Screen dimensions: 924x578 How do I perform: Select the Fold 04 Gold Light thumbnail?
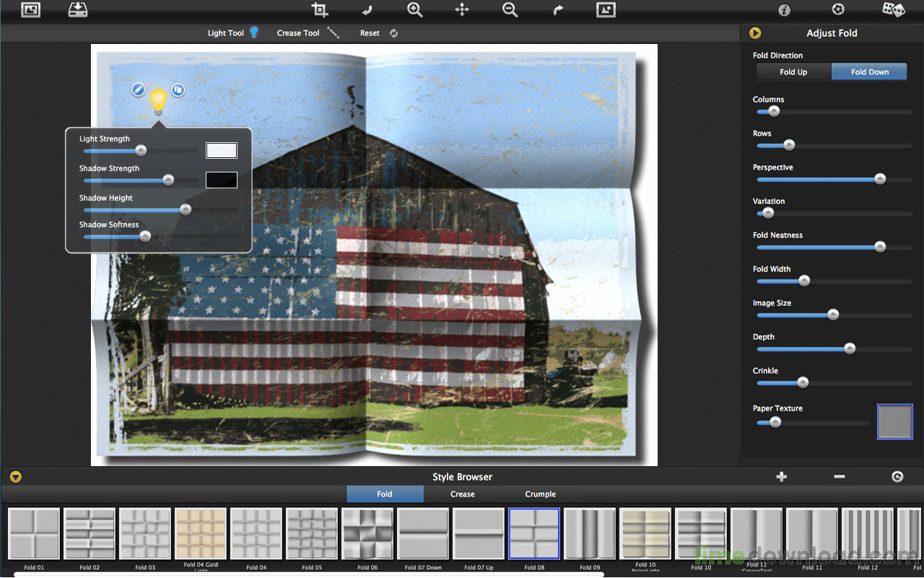(x=201, y=534)
